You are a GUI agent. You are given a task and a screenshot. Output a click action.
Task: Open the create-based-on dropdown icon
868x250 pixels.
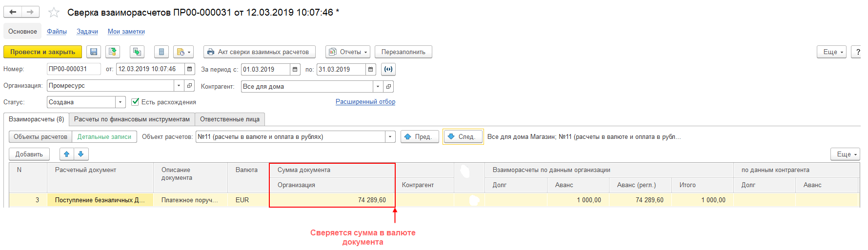[183, 52]
